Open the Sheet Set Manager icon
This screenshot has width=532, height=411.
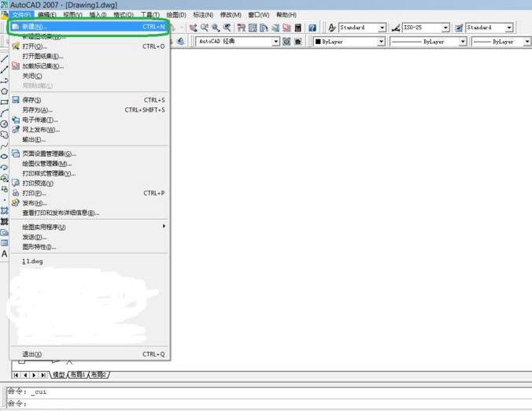click(x=275, y=28)
